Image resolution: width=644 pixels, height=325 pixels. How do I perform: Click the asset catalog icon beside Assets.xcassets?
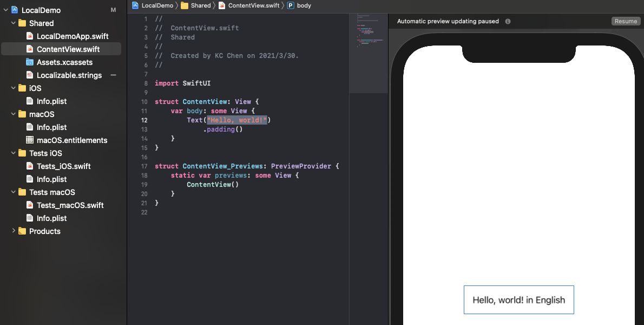pyautogui.click(x=30, y=62)
